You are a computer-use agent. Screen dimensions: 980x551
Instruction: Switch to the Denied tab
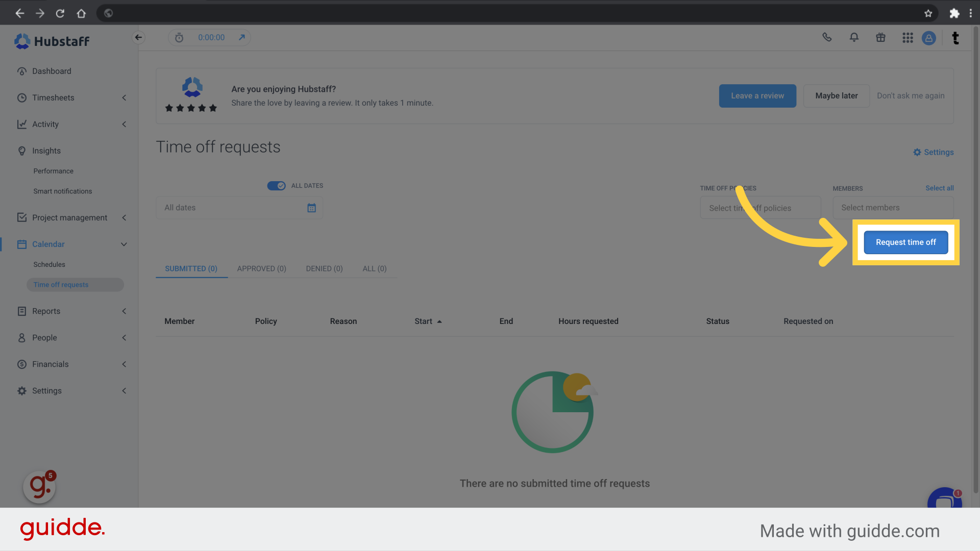pyautogui.click(x=324, y=268)
